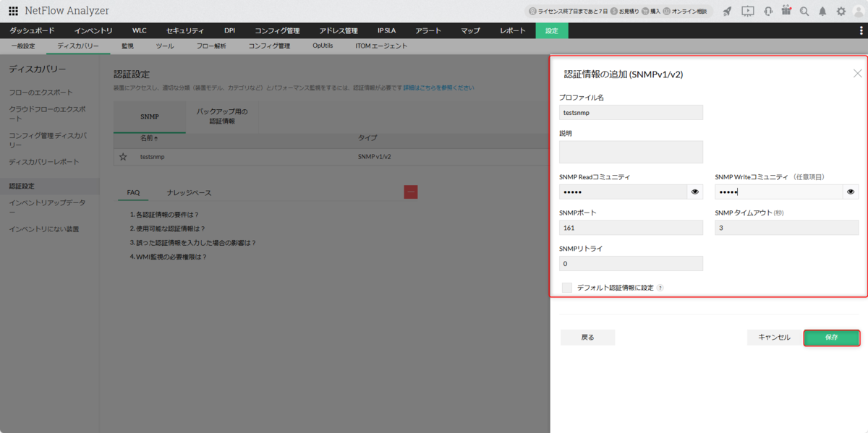Open the OpUtils sub-tab
Viewport: 868px width, 433px height.
[x=323, y=46]
